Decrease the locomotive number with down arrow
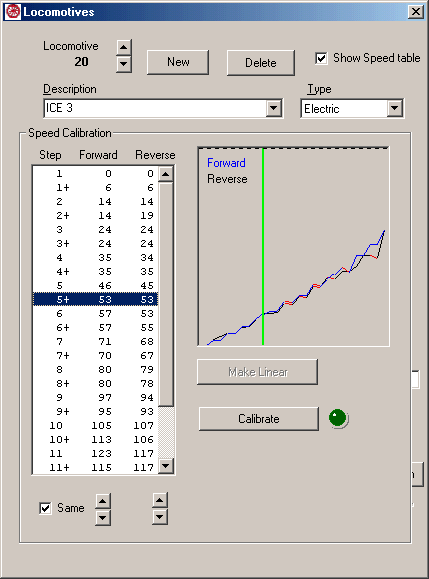The width and height of the screenshot is (429, 579). point(124,64)
